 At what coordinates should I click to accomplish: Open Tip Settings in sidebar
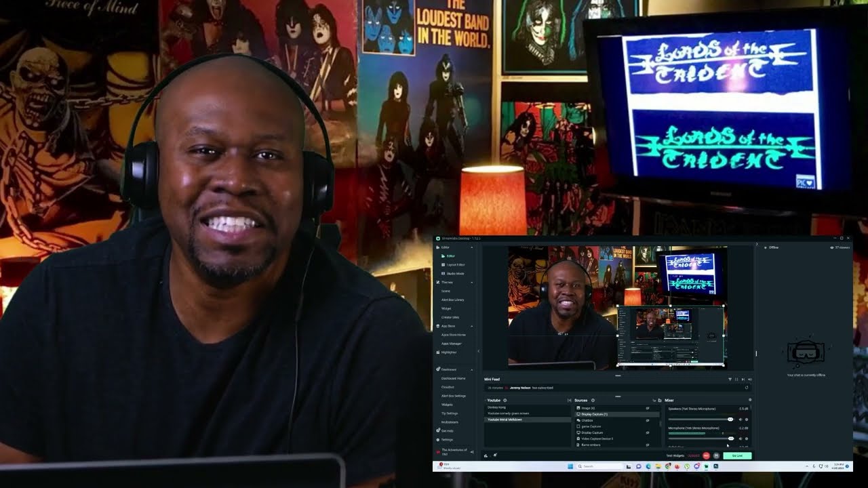tap(450, 413)
